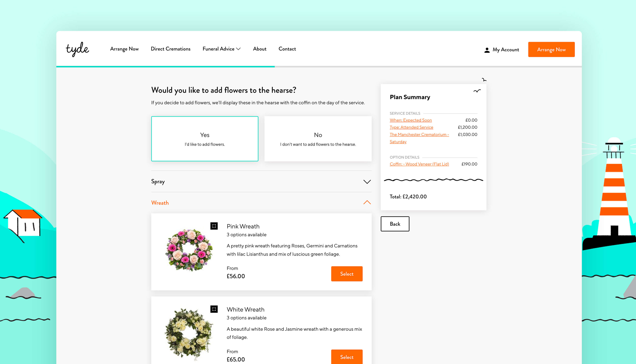
Task: Open the Funeral Advice dropdown
Action: coord(221,49)
